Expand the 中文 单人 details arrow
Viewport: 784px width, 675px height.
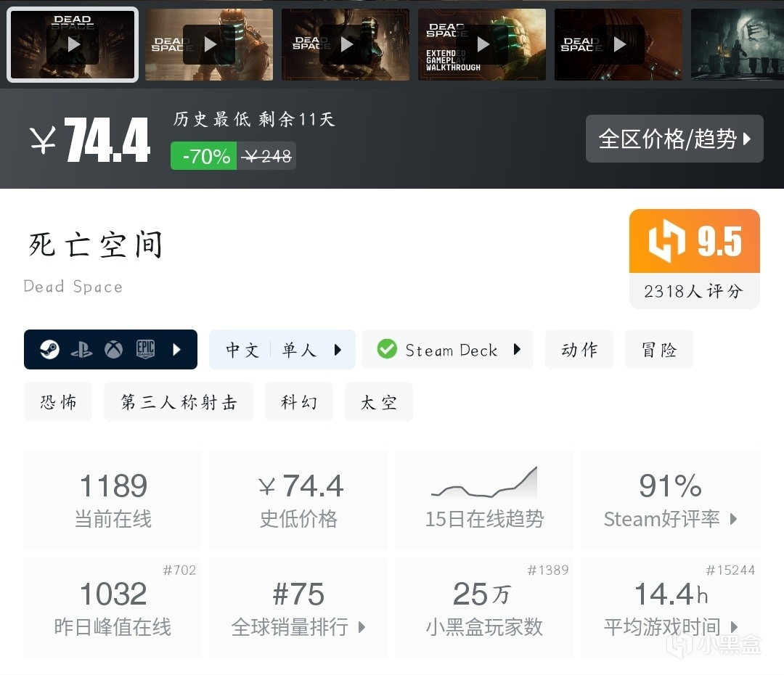pos(338,350)
